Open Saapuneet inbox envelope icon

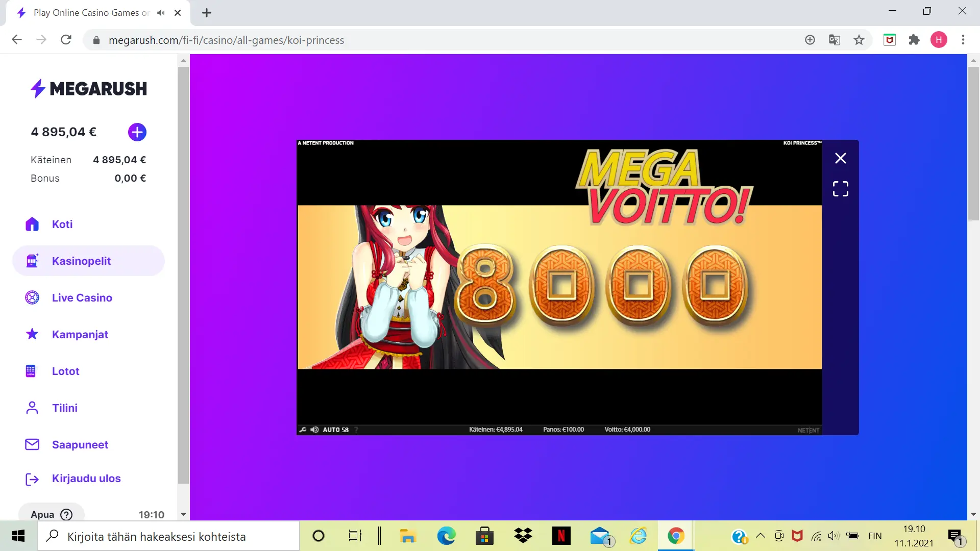point(32,444)
